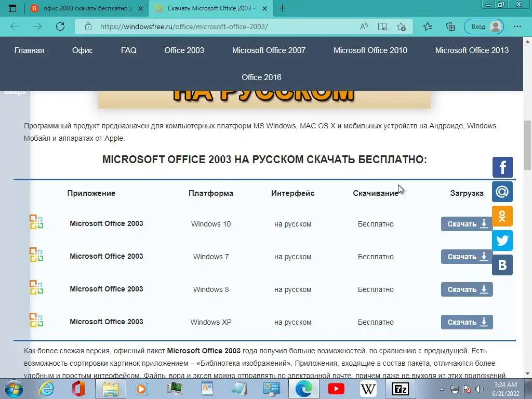The image size is (532, 399).
Task: Click Microsoft Office 2003 in Windows 7 row
Action: tap(107, 257)
